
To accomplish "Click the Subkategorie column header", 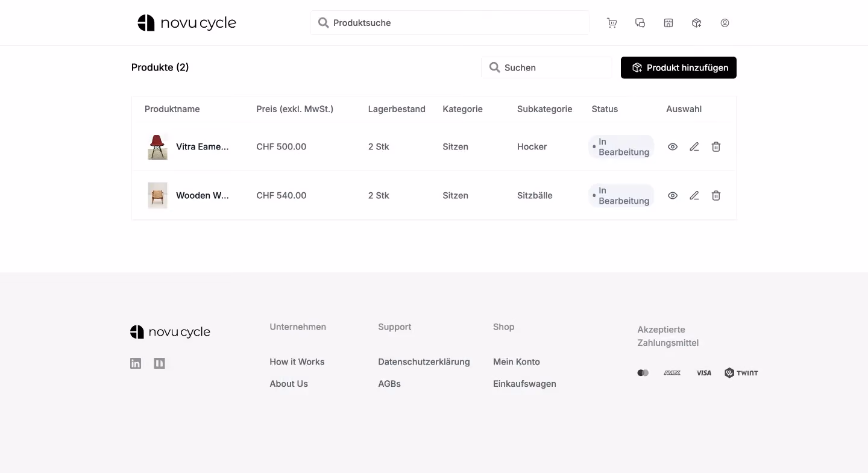I will (x=545, y=109).
